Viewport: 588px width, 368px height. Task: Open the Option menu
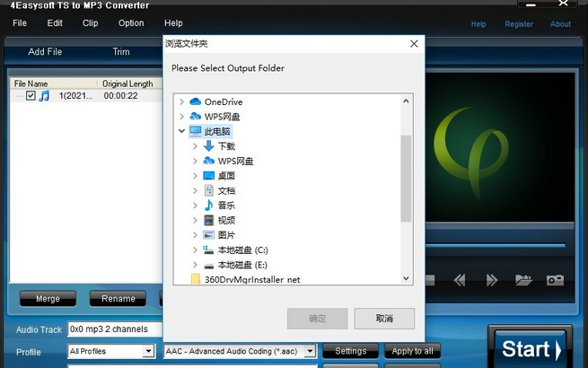pyautogui.click(x=131, y=23)
